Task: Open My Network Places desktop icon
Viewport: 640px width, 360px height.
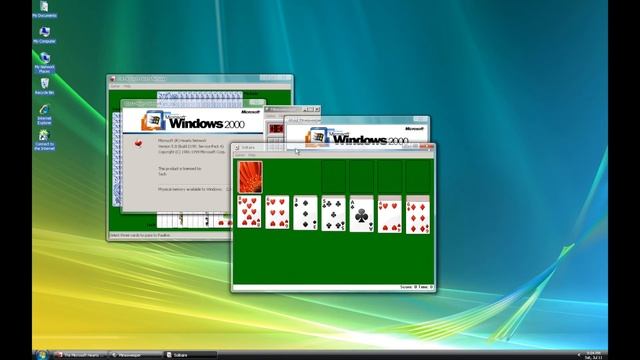Action: click(44, 62)
